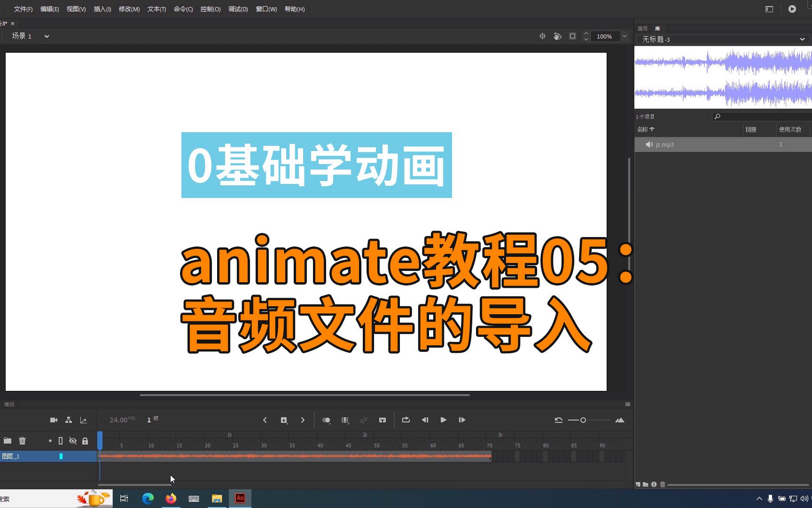
Task: Click the timeline zoom slider handle
Action: [x=583, y=420]
